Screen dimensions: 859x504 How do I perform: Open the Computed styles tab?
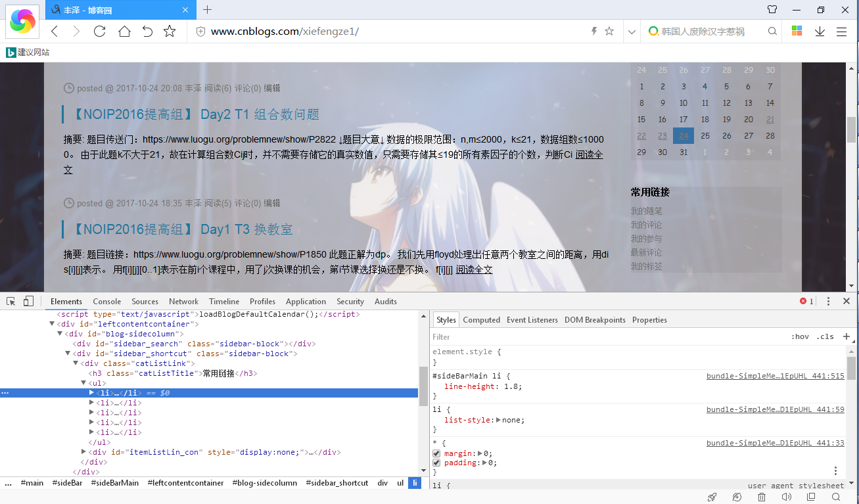click(x=482, y=320)
